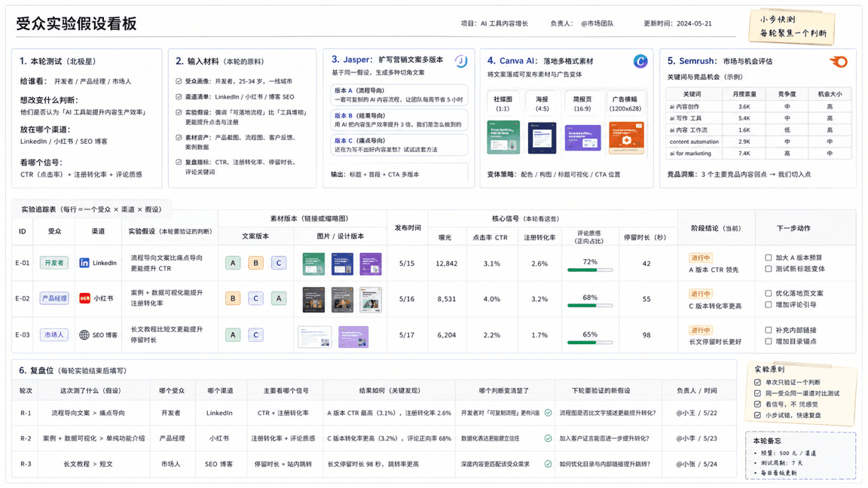Image resolution: width=868 pixels, height=488 pixels.
Task: Open Jasper 版本 C (痛点导向) card
Action: 399,145
